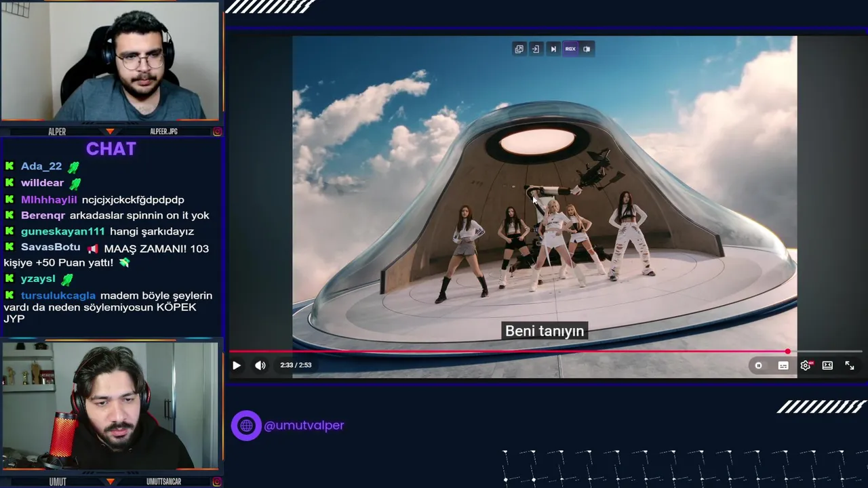Click the message 'hangi şarkıdayız'
Image resolution: width=868 pixels, height=488 pixels.
click(x=152, y=232)
